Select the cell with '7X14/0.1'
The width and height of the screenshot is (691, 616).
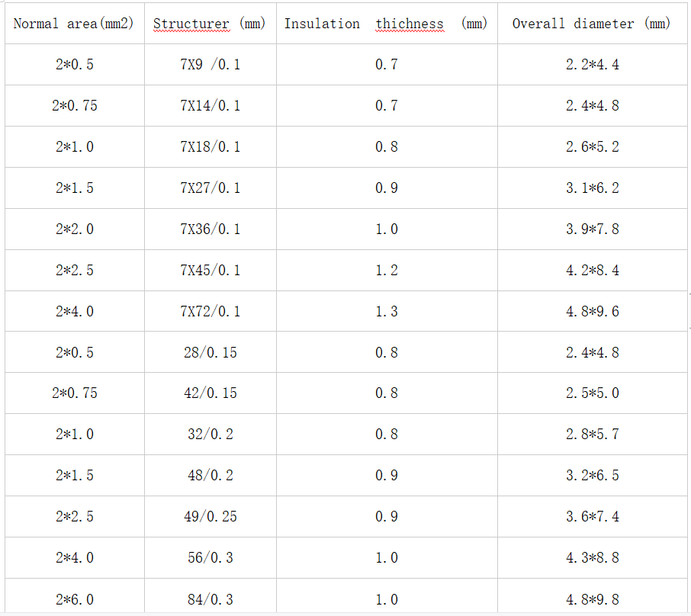(211, 105)
